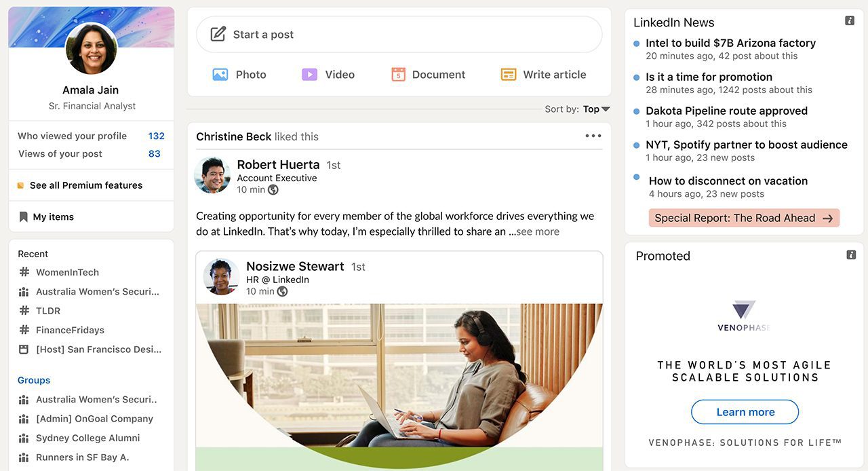Click the Recent section heading
868x471 pixels.
click(33, 254)
